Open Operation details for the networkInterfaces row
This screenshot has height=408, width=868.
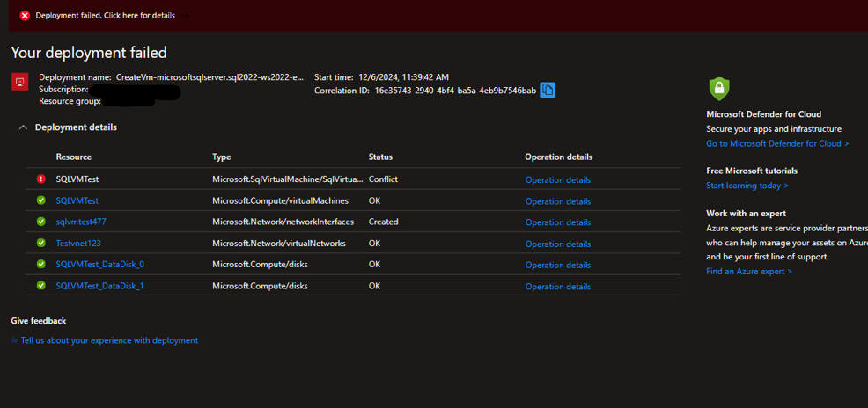tap(557, 222)
